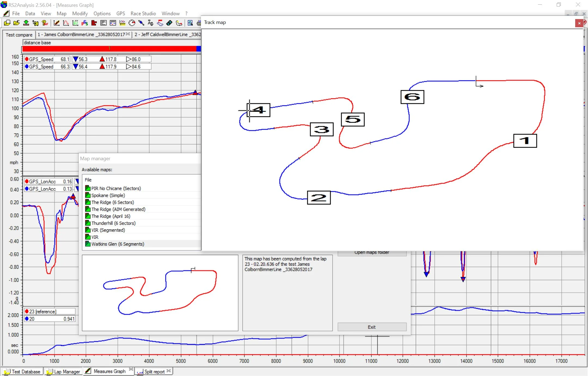Open the Data menu
Image resolution: width=588 pixels, height=376 pixels.
point(30,13)
